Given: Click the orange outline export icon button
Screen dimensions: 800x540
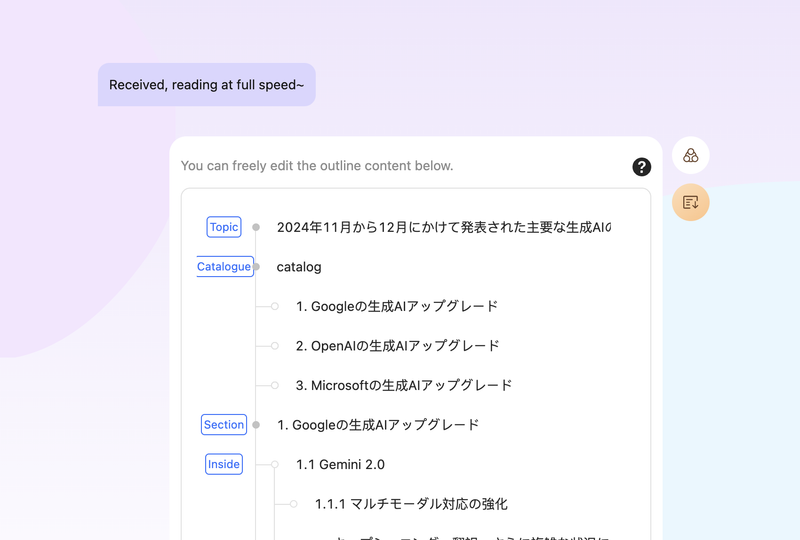Looking at the screenshot, I should click(x=691, y=202).
